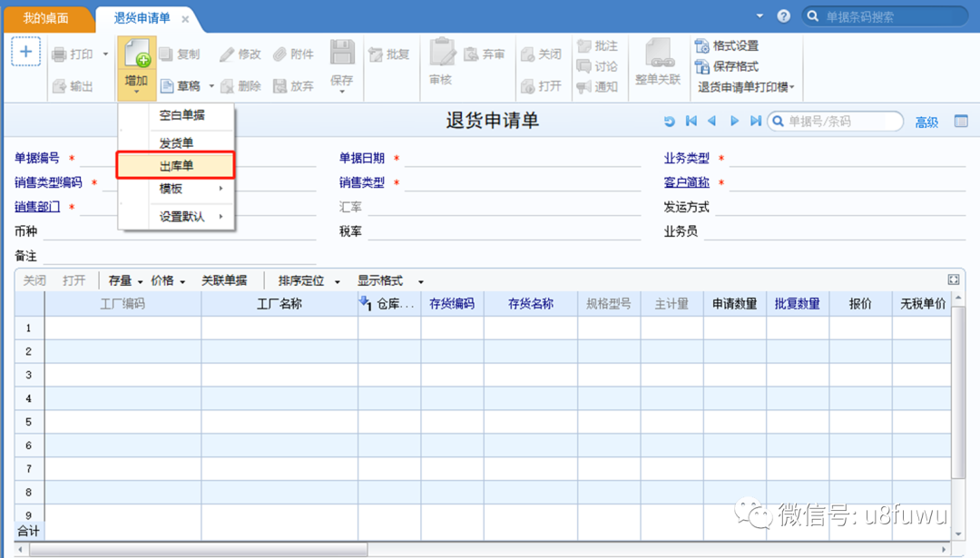Open the title bar dropdown arrow

coord(760,16)
